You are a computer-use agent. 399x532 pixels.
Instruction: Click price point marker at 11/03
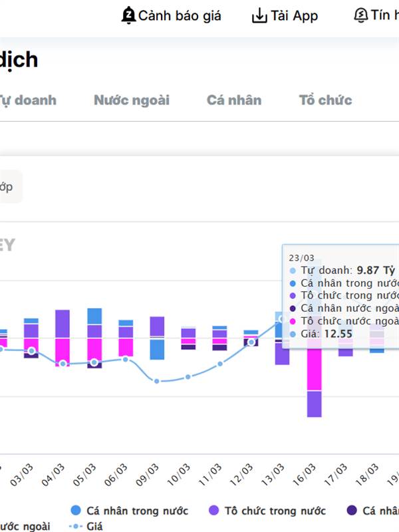pyautogui.click(x=220, y=364)
